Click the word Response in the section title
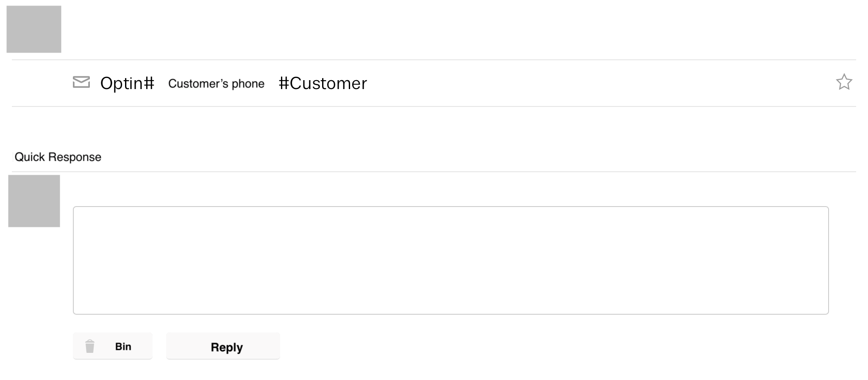This screenshot has height=380, width=868. [75, 157]
